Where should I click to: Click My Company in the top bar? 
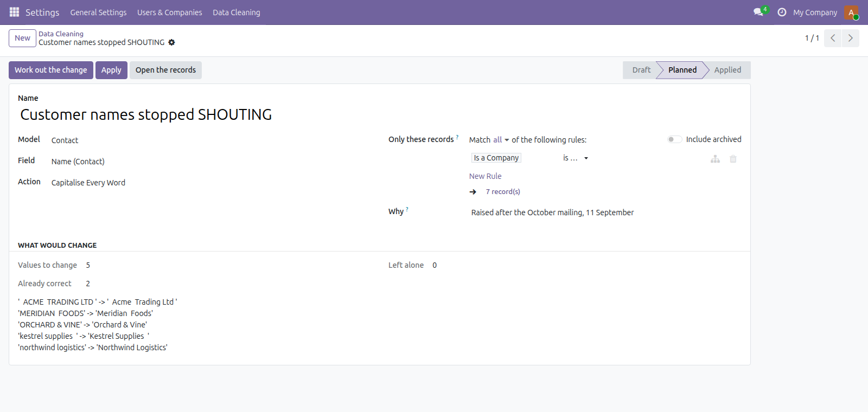point(815,12)
